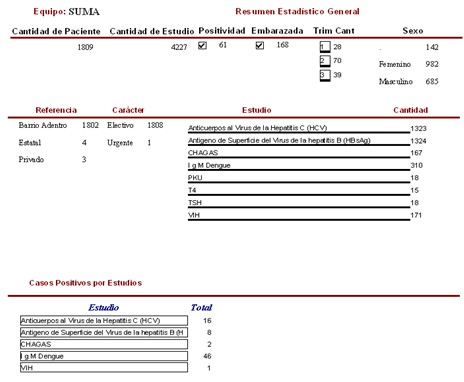Click Masculino count 685
Viewport: 464px width, 382px height.
(x=432, y=82)
